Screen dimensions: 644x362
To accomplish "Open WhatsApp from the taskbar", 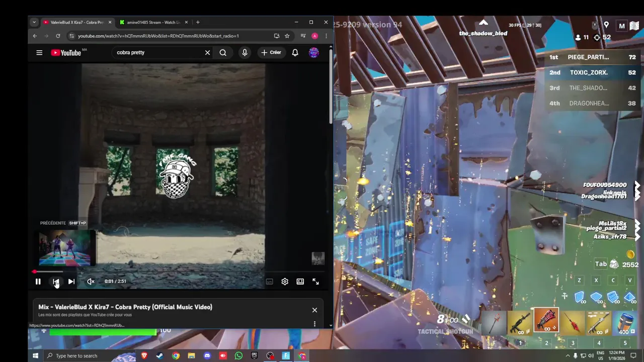I will point(238,355).
